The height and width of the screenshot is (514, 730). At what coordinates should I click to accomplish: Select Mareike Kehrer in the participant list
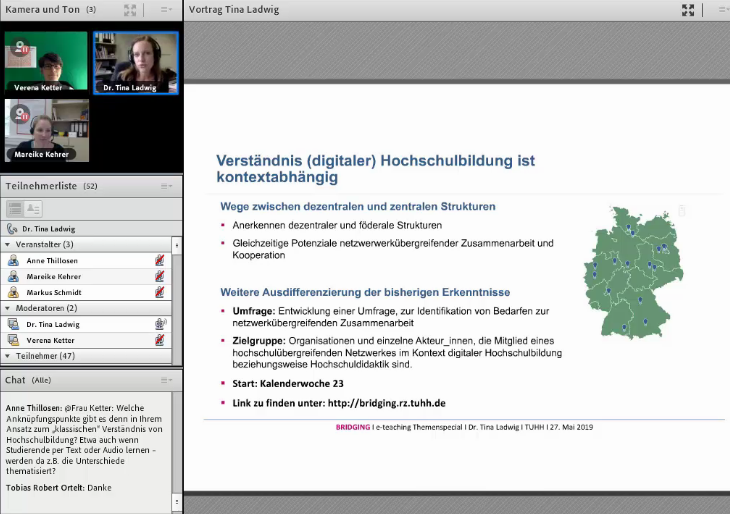(x=55, y=276)
